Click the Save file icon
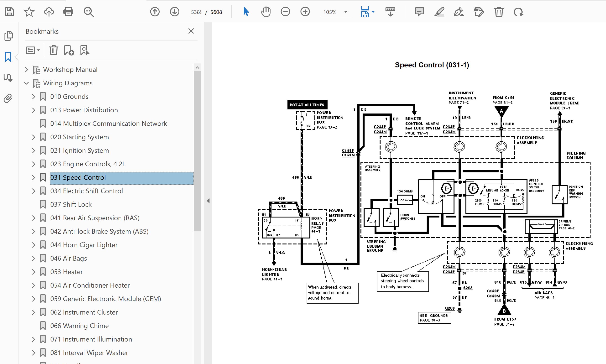This screenshot has height=364, width=606. coord(9,12)
